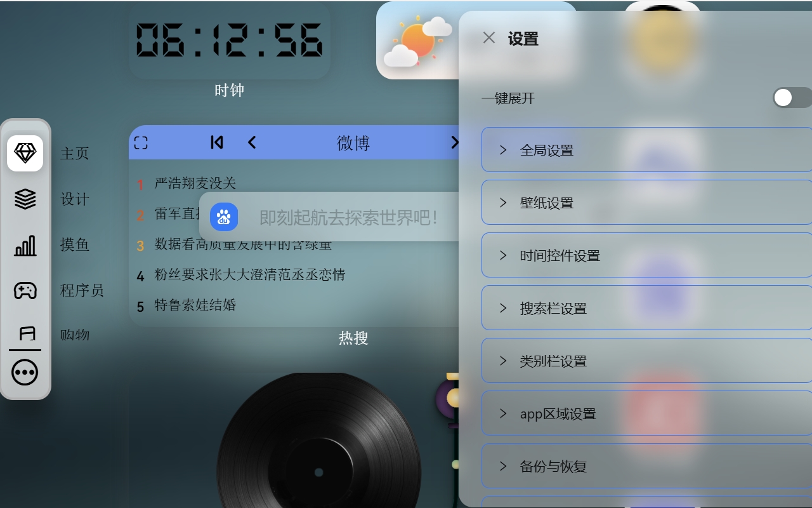The height and width of the screenshot is (508, 812).
Task: Go to next hot search source
Action: click(x=454, y=142)
